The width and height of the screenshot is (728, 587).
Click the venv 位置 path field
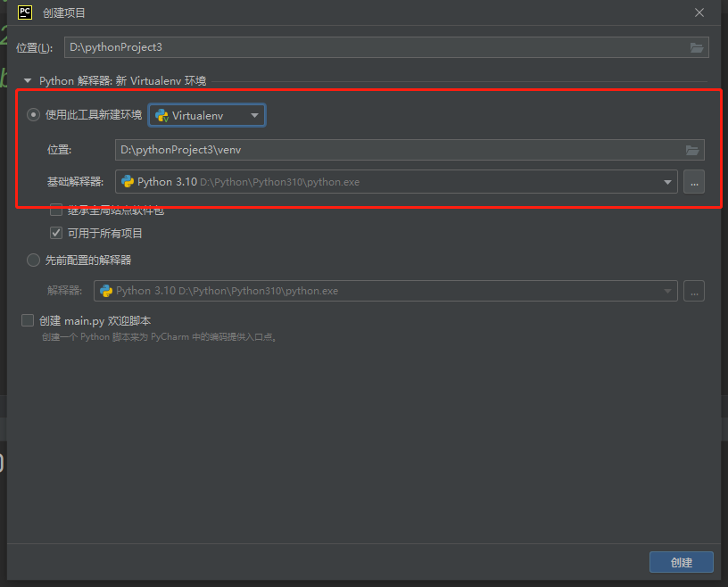coord(409,150)
